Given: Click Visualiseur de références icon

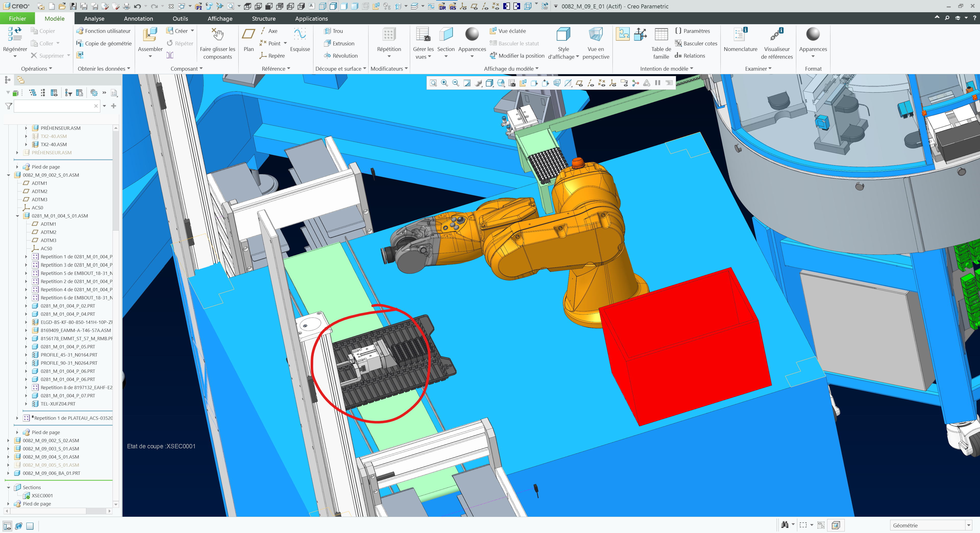Looking at the screenshot, I should pyautogui.click(x=776, y=35).
